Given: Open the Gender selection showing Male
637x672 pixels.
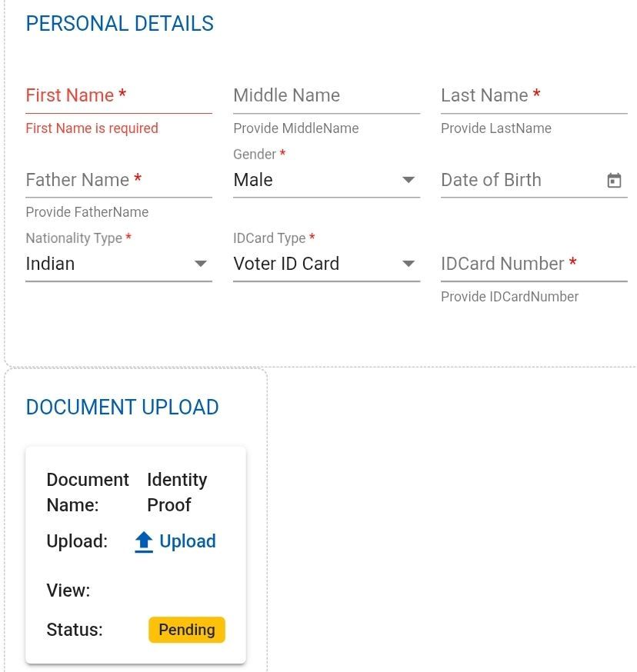Looking at the screenshot, I should point(323,180).
